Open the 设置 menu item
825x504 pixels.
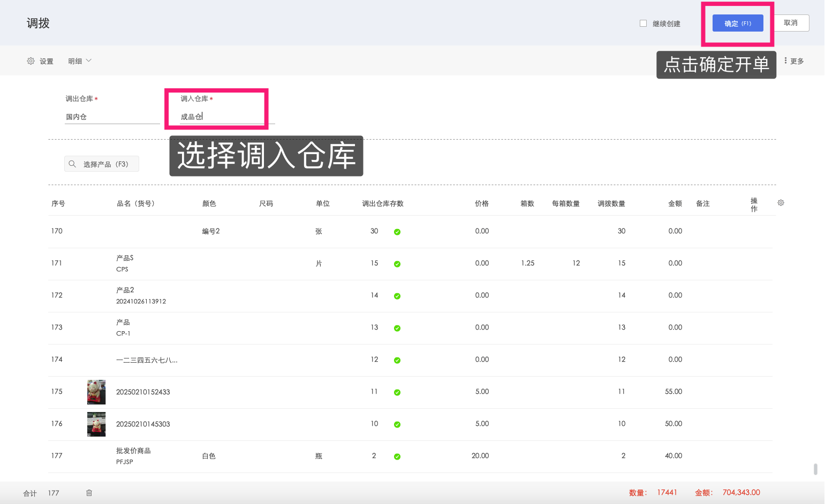click(46, 60)
